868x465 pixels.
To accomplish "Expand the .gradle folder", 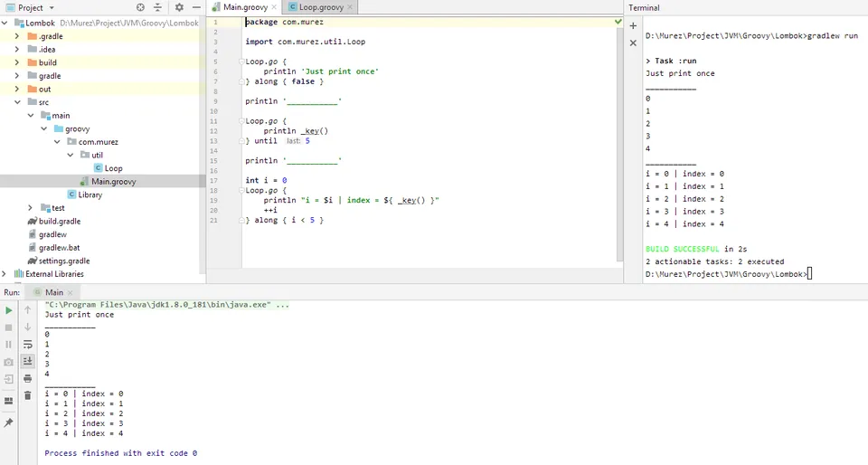I will point(17,36).
